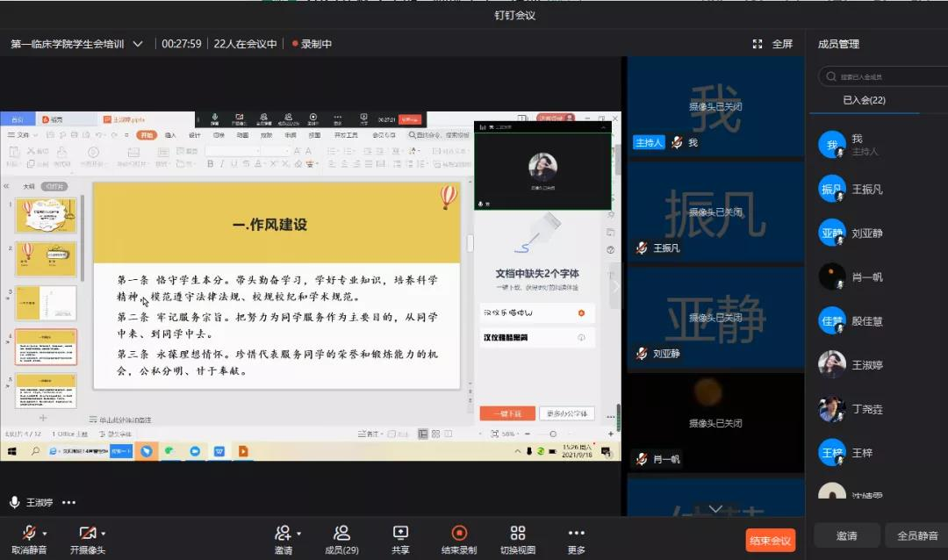Click the mute all members button
Image resolution: width=948 pixels, height=560 pixels.
[916, 535]
